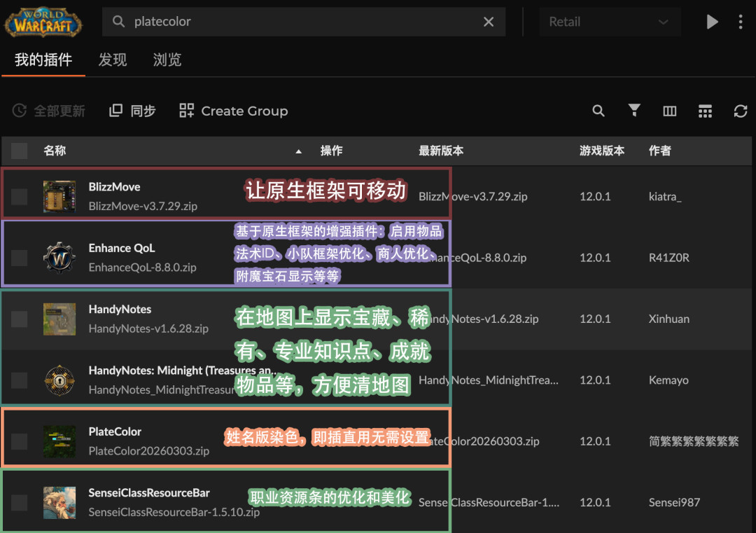Click the refresh addons icon
The image size is (756, 533).
[741, 111]
